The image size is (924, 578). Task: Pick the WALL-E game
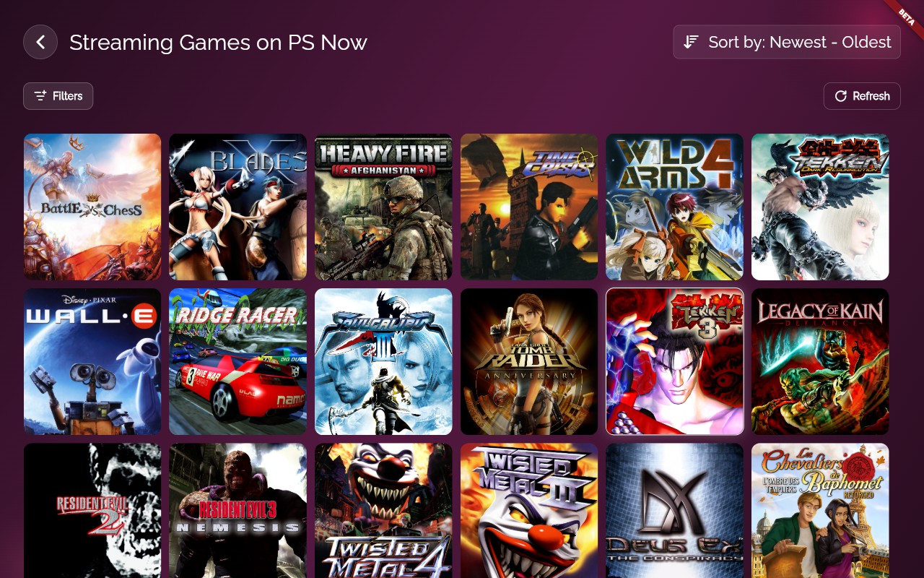pos(92,362)
